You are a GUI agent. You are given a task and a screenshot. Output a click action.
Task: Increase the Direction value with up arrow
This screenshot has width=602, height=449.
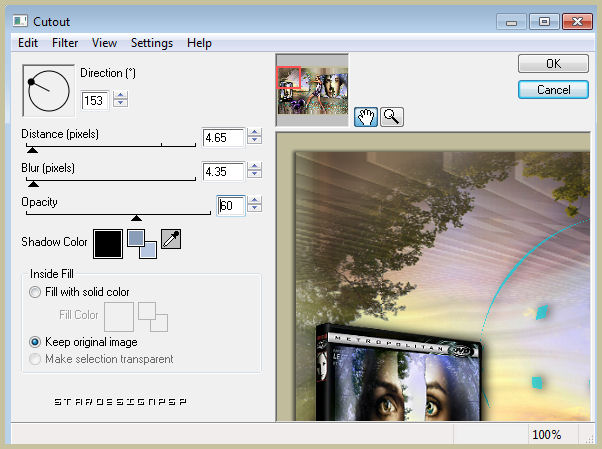point(121,95)
